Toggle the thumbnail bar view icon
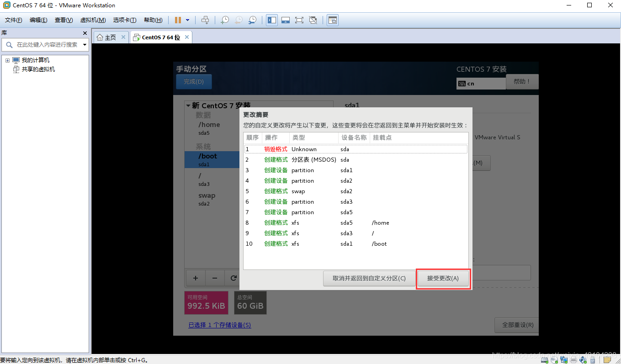The image size is (621, 364). 286,20
